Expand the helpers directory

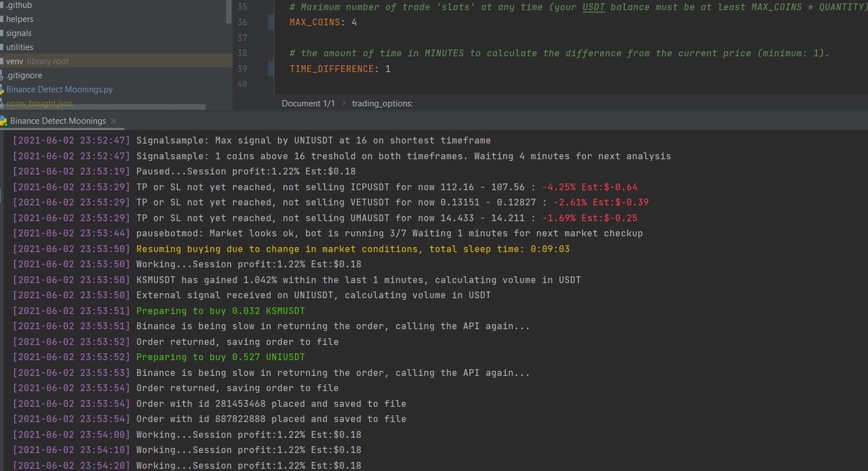21,19
